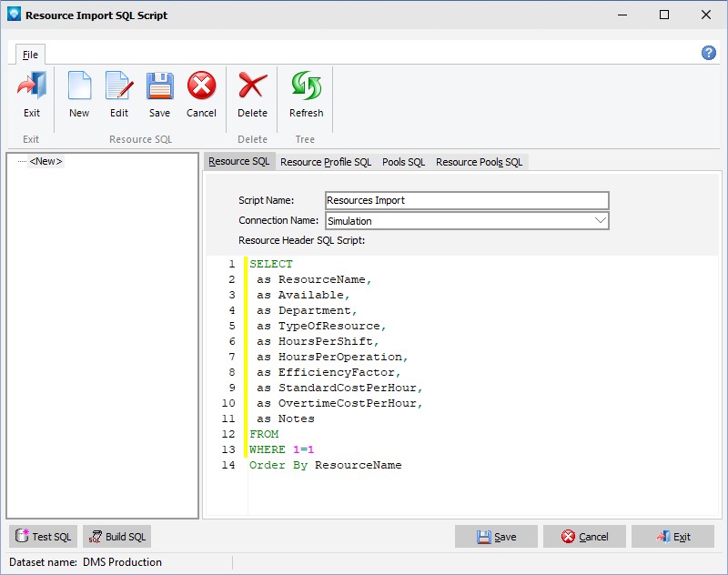This screenshot has height=575, width=728.
Task: Click the bottom Save button
Action: click(496, 537)
